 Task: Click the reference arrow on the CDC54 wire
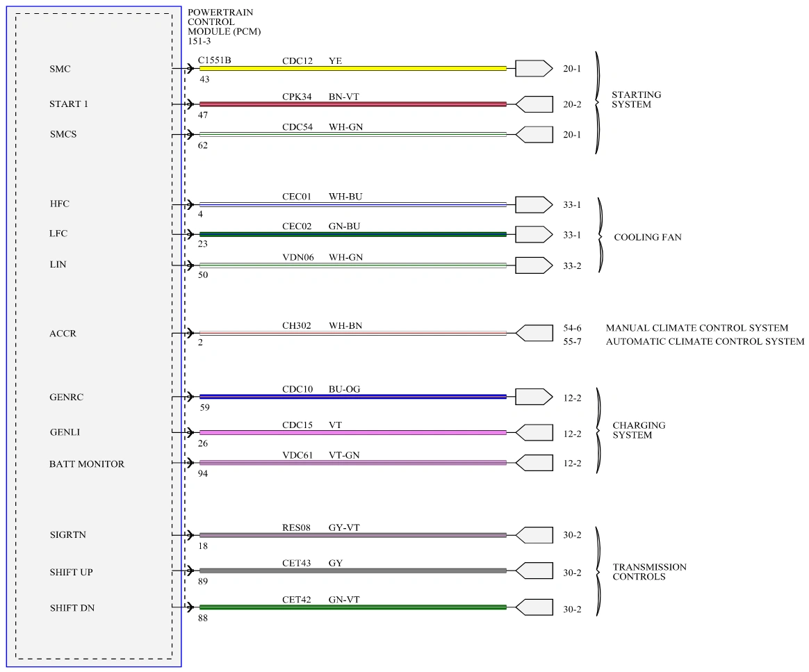pyautogui.click(x=534, y=135)
